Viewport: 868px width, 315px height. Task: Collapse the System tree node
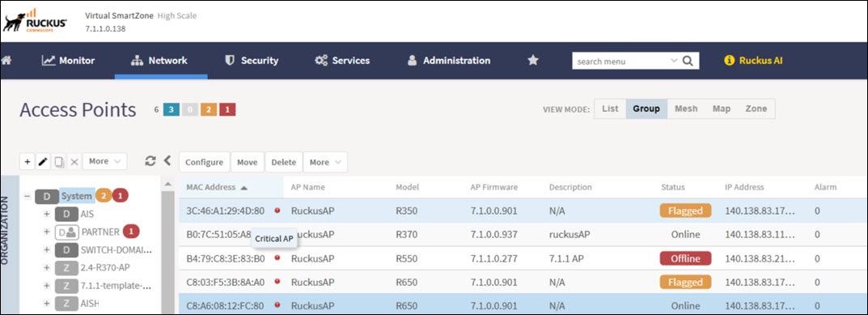pyautogui.click(x=27, y=196)
